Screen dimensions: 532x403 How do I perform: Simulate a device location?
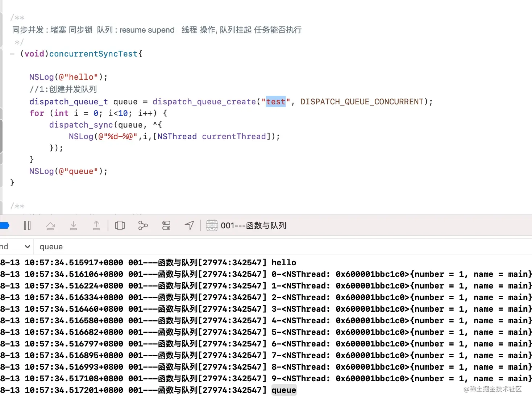pyautogui.click(x=189, y=225)
